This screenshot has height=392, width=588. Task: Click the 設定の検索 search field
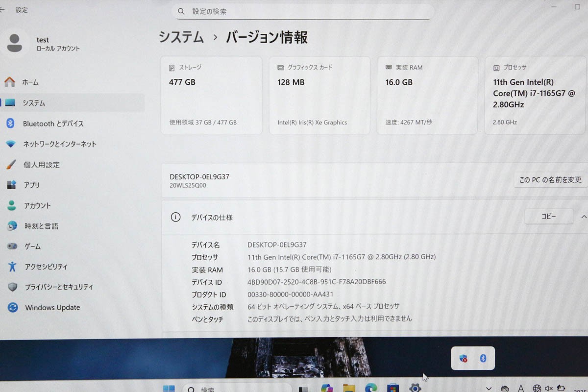[303, 11]
